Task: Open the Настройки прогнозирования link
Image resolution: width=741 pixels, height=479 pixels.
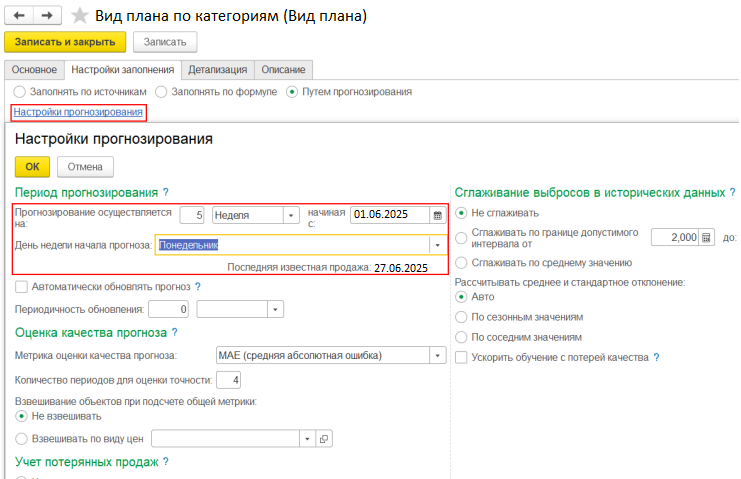Action: click(x=78, y=112)
